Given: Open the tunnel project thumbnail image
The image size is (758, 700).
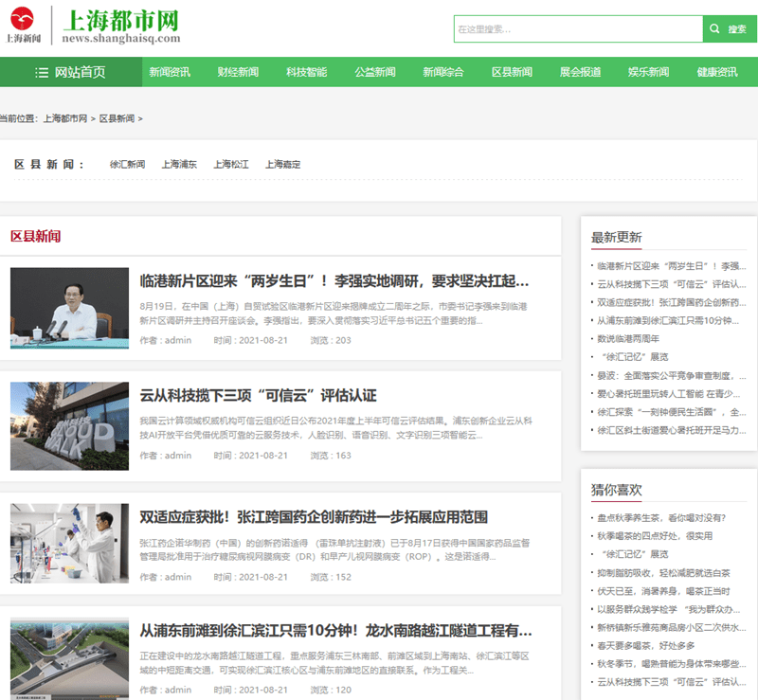Looking at the screenshot, I should pos(69,658).
